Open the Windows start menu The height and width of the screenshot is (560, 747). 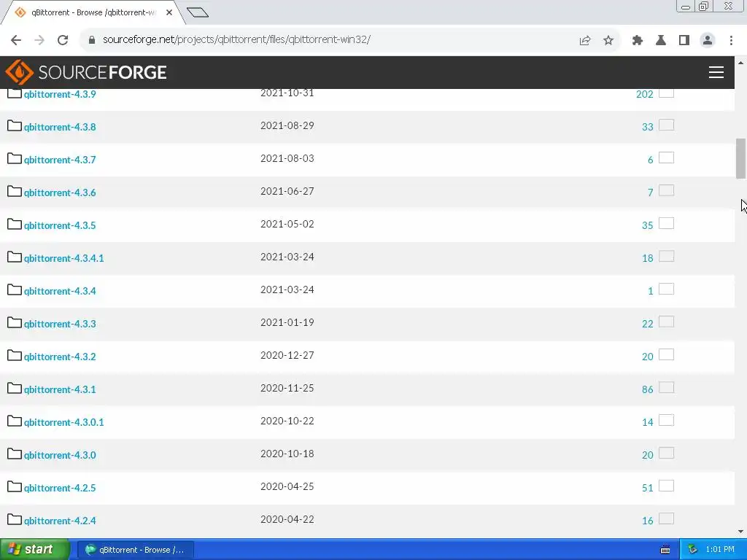pos(34,550)
